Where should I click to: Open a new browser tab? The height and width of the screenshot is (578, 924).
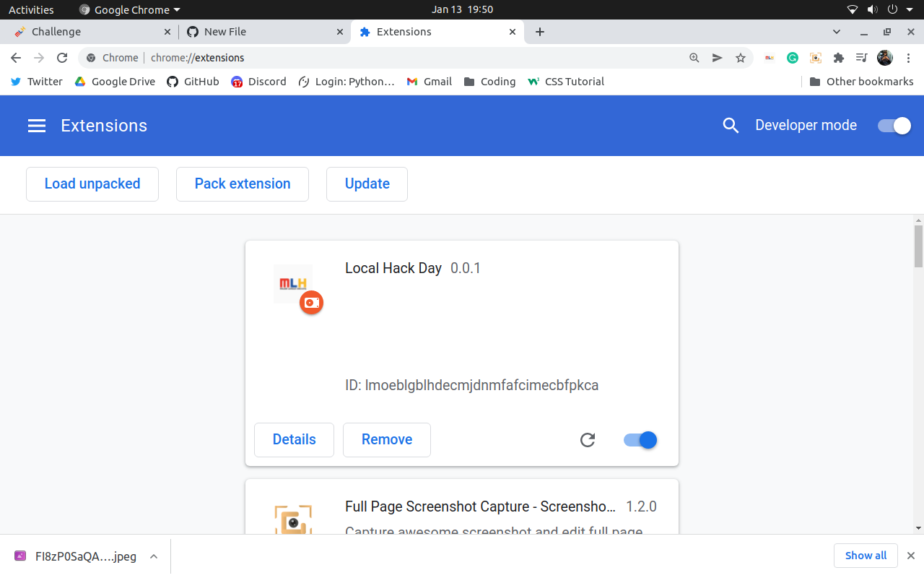pyautogui.click(x=540, y=32)
